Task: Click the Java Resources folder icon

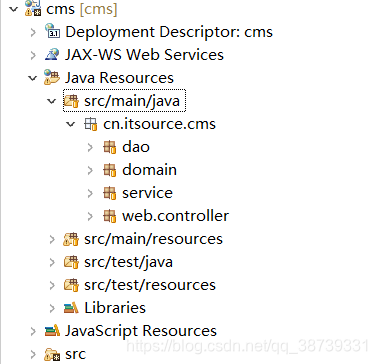Action: tap(52, 77)
